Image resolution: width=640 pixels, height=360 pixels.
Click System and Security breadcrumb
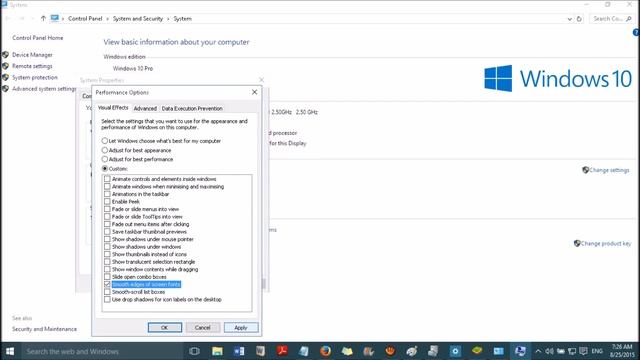click(x=138, y=19)
